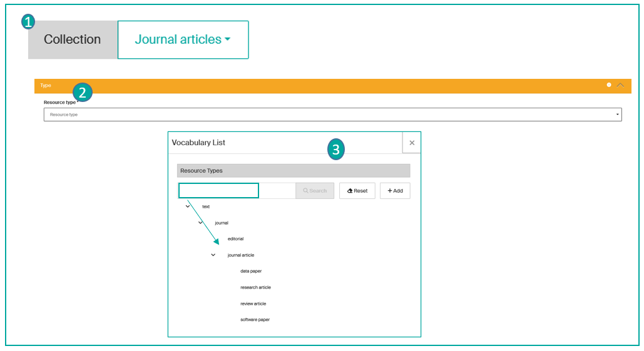Screen dimensions: 644x351
Task: Click the 'journal article' tree label
Action: [x=241, y=255]
